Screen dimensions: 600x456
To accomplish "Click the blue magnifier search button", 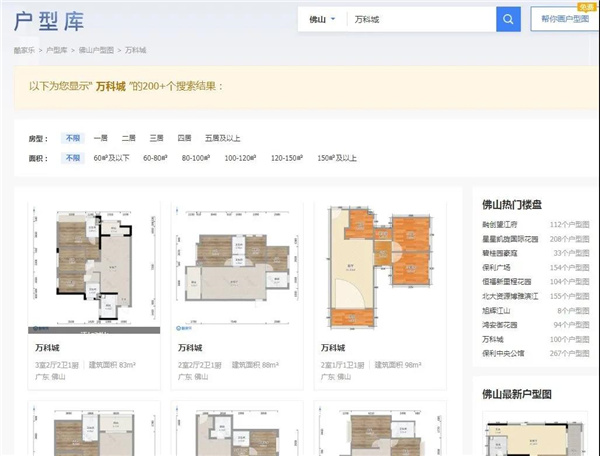I will [x=508, y=19].
